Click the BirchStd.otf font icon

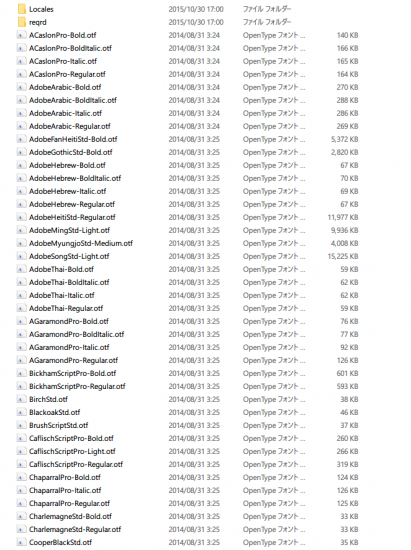(x=21, y=399)
